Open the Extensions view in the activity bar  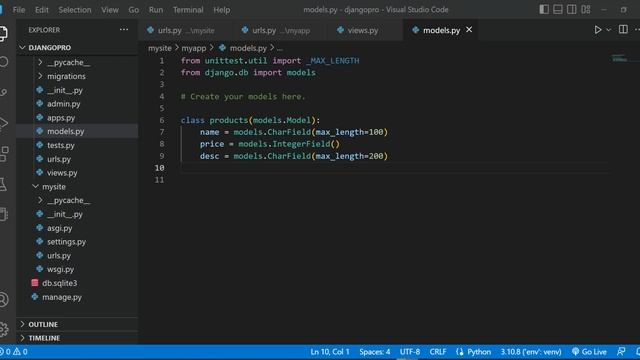[x=3, y=154]
